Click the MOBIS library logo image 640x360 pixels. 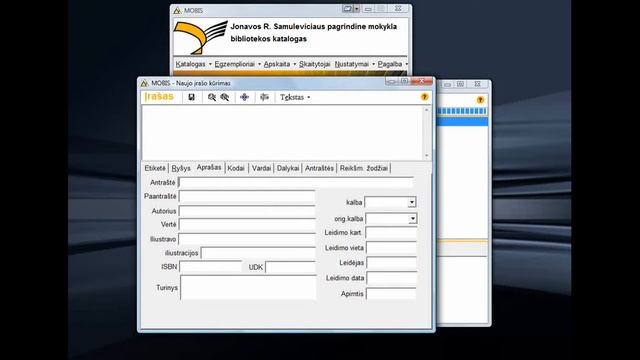[200, 37]
